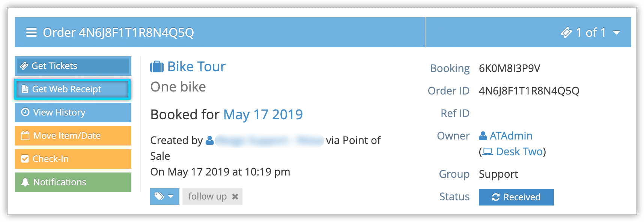
Task: Open the ATAdmin owner profile link
Action: [x=511, y=136]
